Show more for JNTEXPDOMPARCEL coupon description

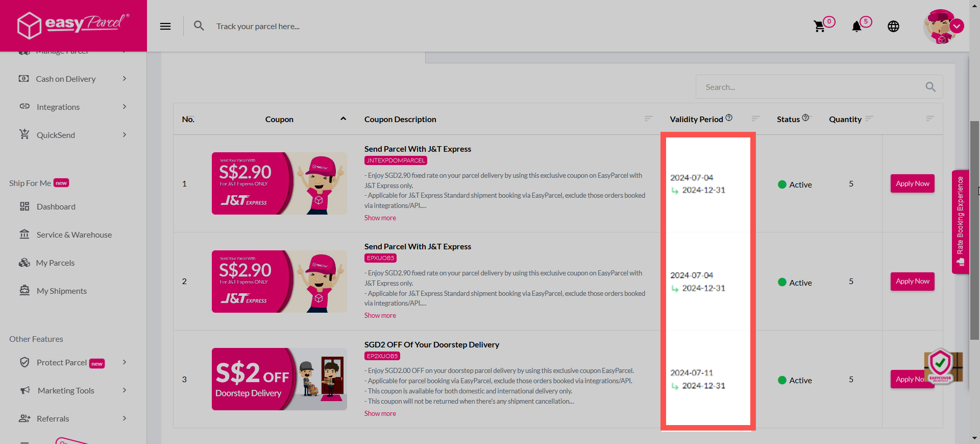(x=380, y=218)
